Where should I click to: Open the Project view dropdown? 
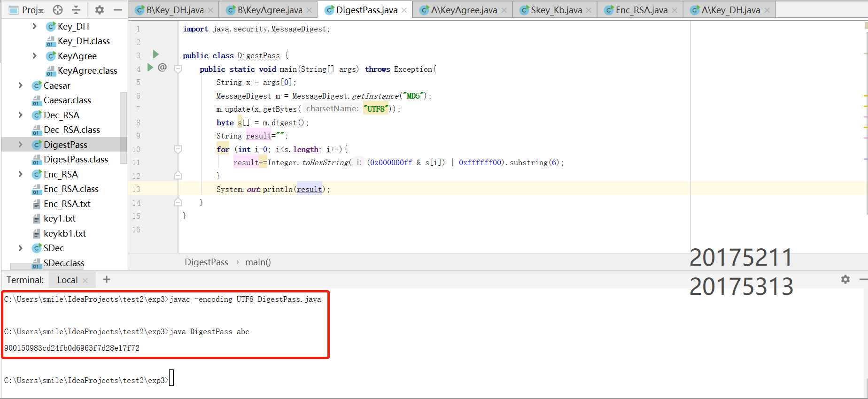(27, 10)
